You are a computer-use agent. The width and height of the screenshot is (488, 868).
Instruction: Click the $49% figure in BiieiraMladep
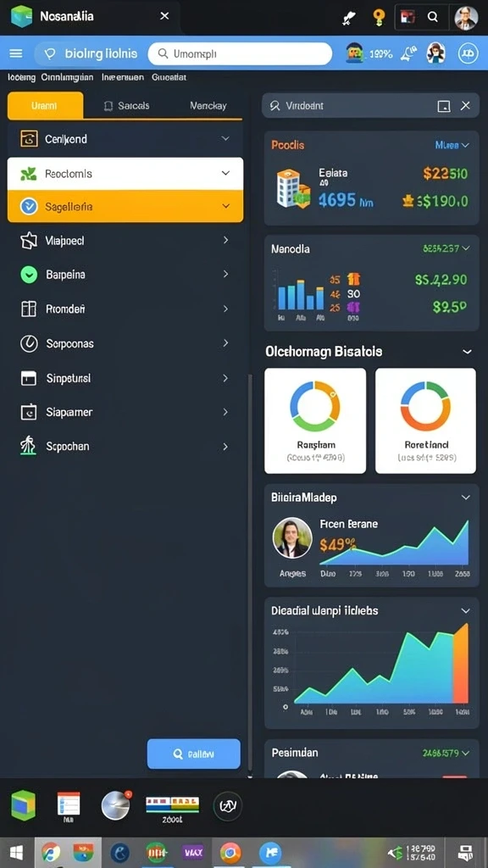click(x=337, y=545)
